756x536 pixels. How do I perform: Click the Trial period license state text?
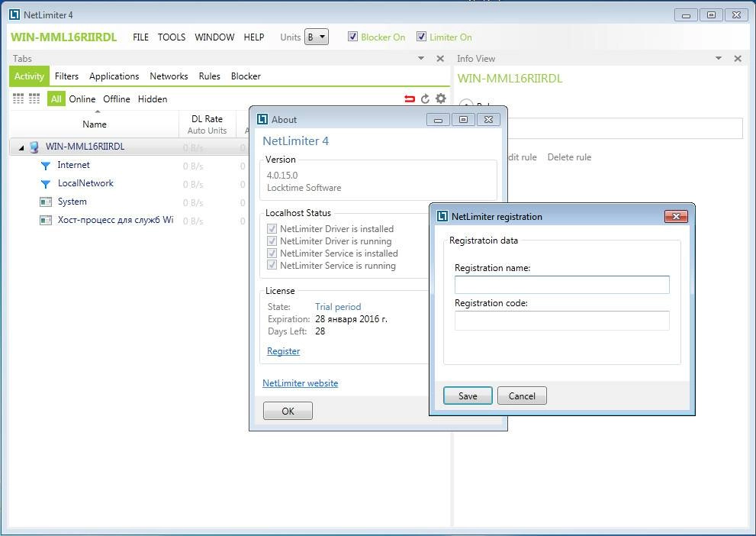click(338, 307)
